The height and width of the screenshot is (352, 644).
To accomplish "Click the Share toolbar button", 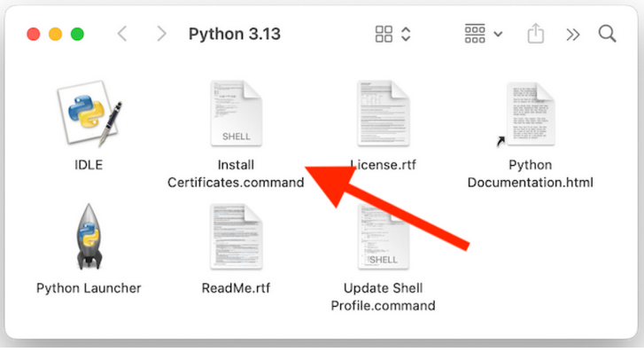I will 536,34.
